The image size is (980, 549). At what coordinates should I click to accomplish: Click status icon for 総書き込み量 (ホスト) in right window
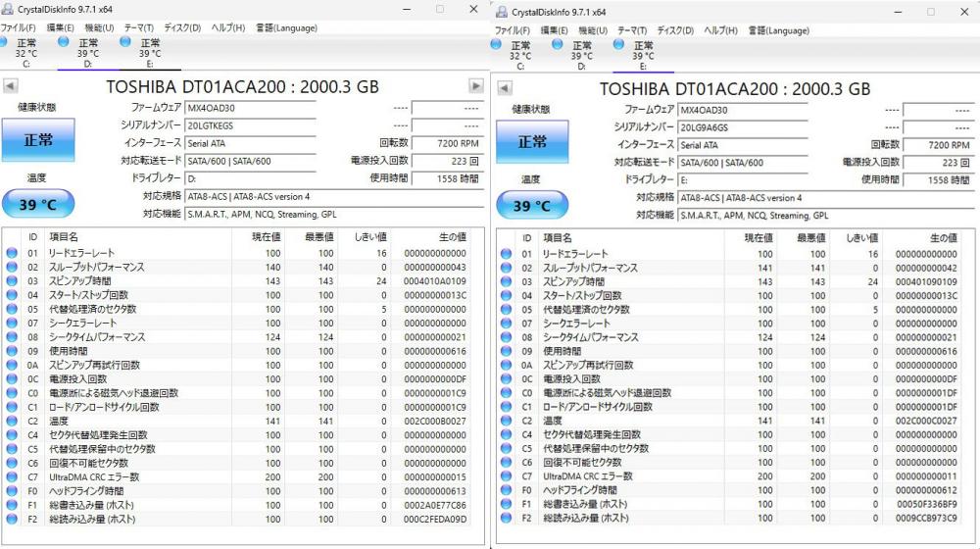[x=507, y=504]
